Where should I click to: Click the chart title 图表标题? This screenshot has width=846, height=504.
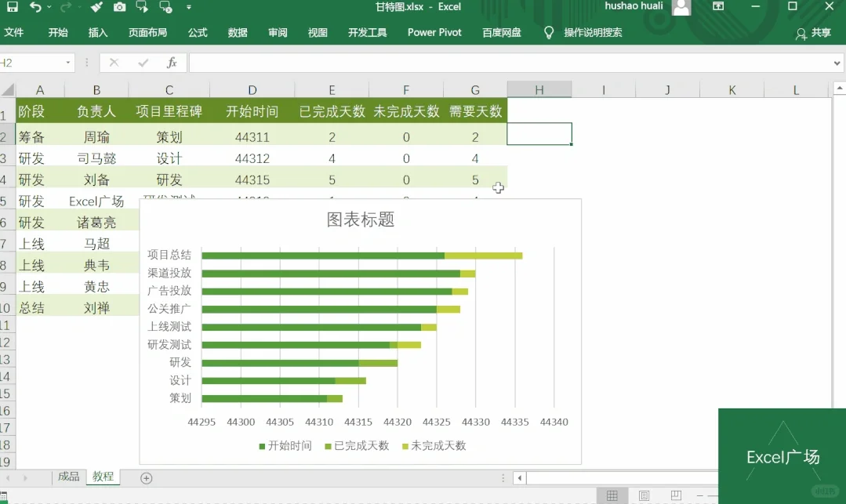tap(361, 219)
